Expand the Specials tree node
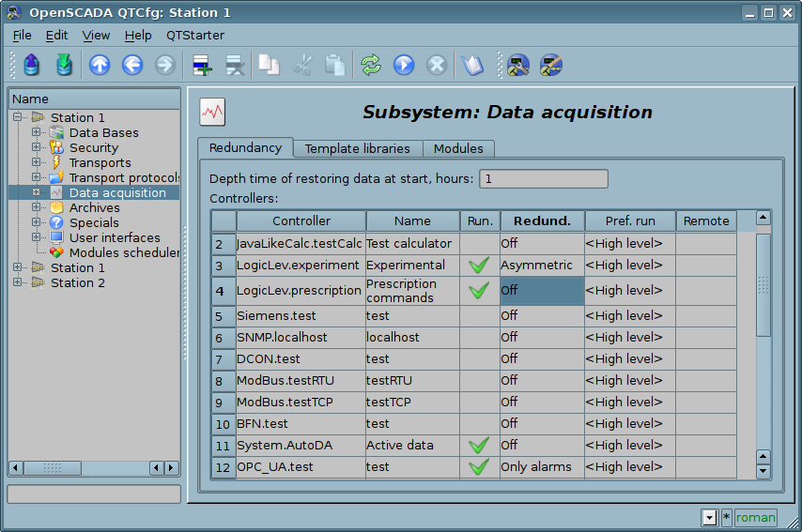Viewport: 802px width, 532px height. (x=36, y=221)
